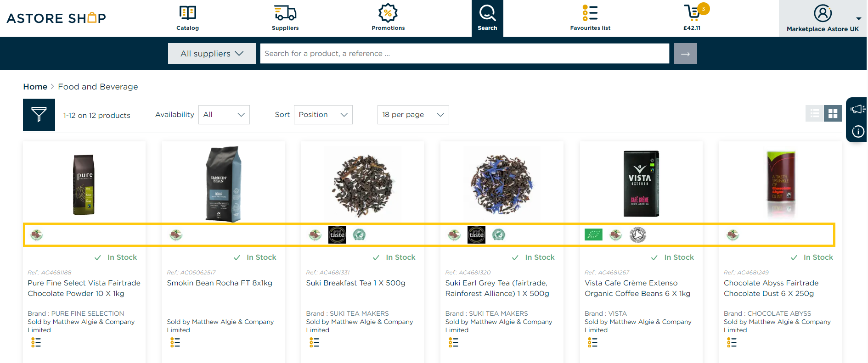
Task: Open the announcements megaphone side icon
Action: tap(857, 109)
